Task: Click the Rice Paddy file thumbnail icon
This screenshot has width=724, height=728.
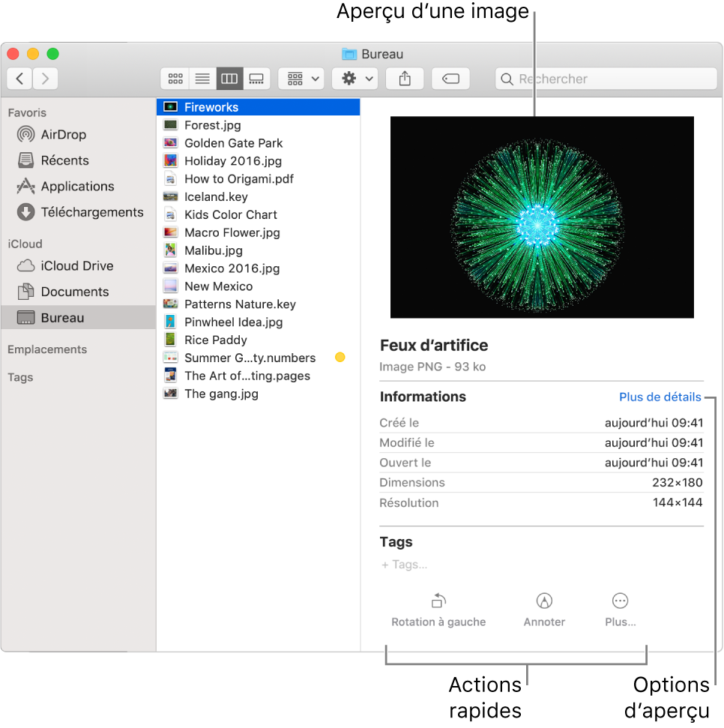Action: point(171,340)
